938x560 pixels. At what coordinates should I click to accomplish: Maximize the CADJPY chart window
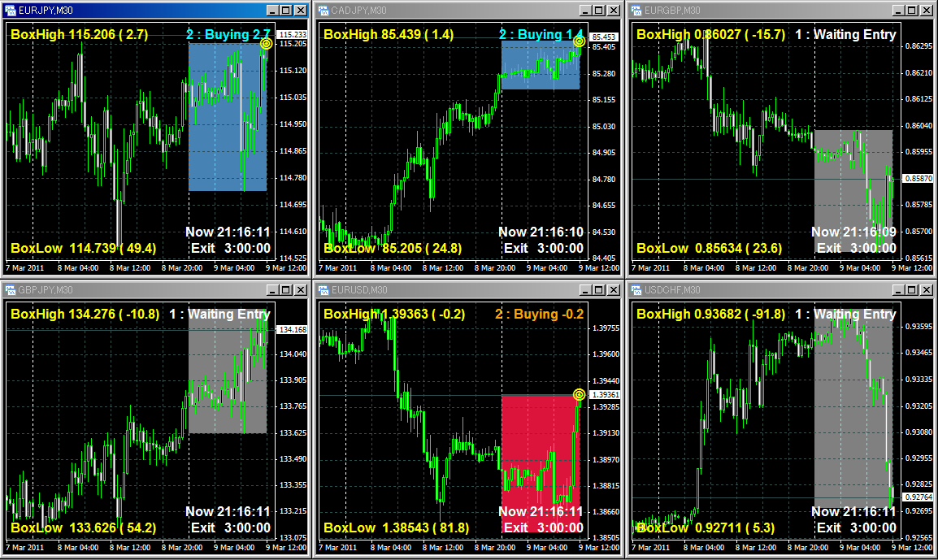(x=598, y=11)
